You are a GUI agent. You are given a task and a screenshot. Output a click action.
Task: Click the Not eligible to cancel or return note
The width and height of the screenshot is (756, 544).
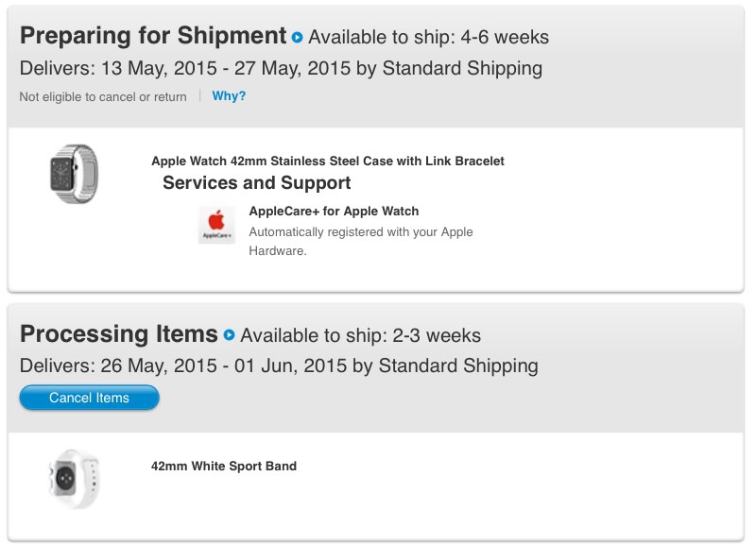(103, 97)
